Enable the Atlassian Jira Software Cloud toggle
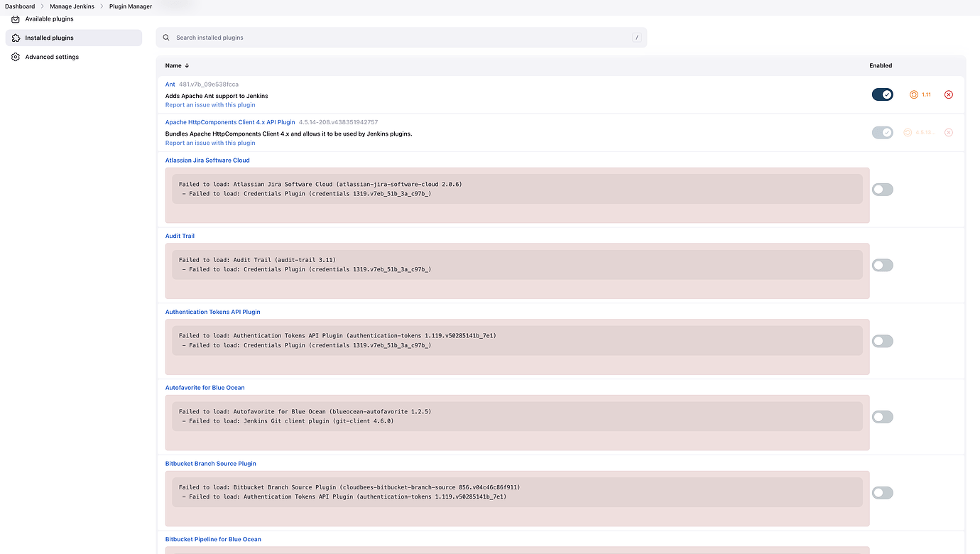Screen dimensions: 980x554 click(882, 189)
